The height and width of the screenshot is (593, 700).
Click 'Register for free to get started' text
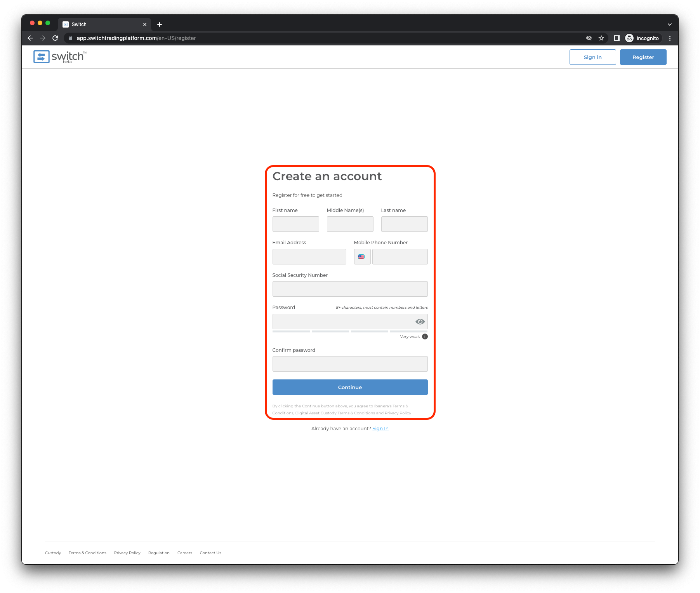point(307,195)
